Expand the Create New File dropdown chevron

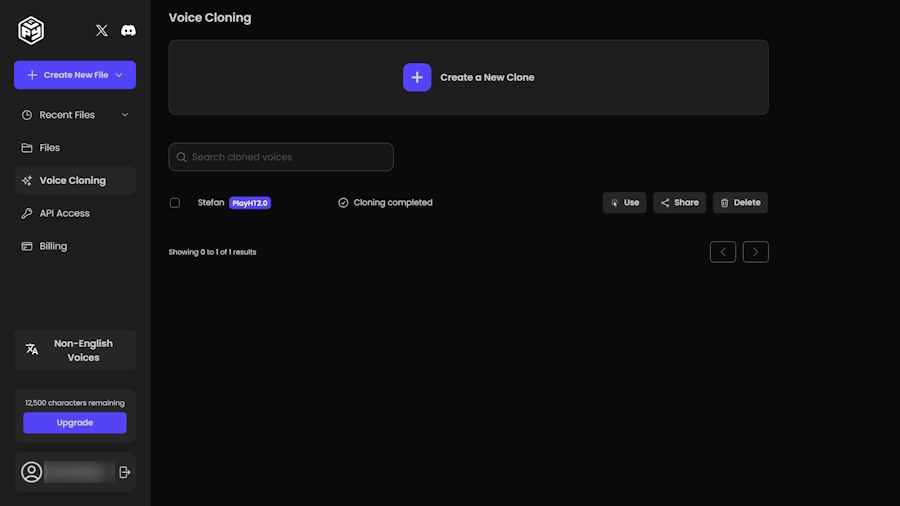click(x=119, y=75)
